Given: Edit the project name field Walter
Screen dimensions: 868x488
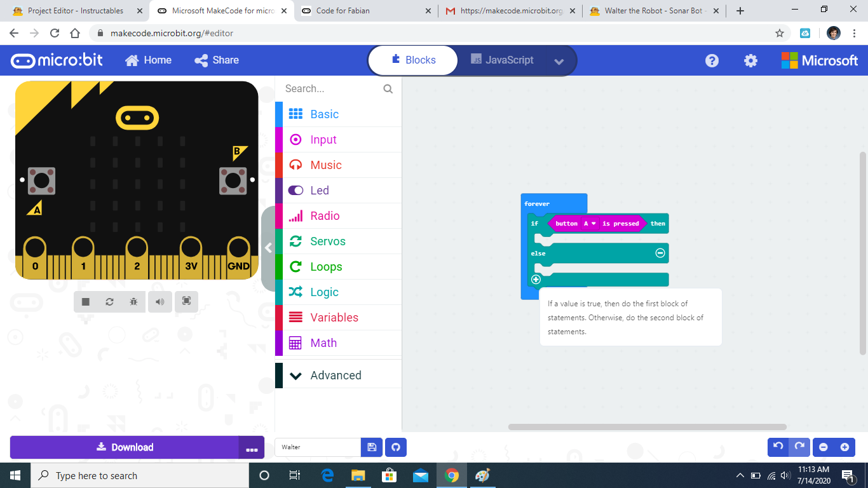Looking at the screenshot, I should point(318,447).
